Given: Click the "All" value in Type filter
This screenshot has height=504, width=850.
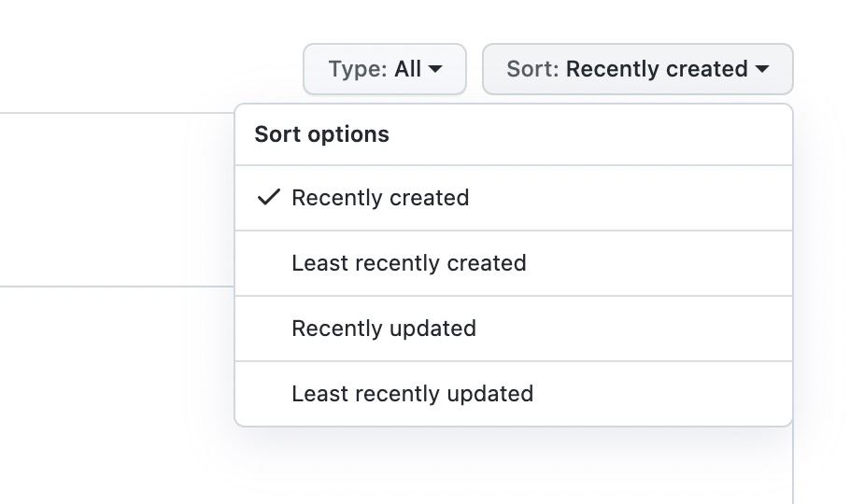Looking at the screenshot, I should click(x=407, y=69).
